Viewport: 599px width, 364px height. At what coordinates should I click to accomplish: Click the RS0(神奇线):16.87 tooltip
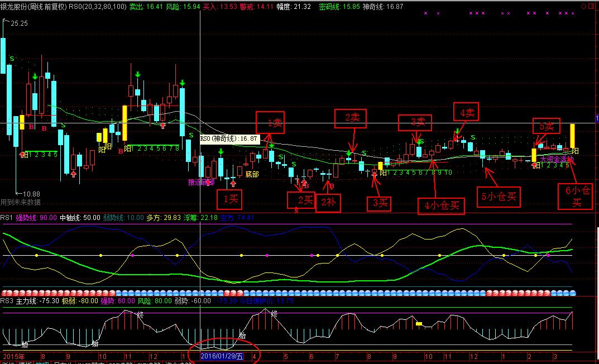coord(229,138)
